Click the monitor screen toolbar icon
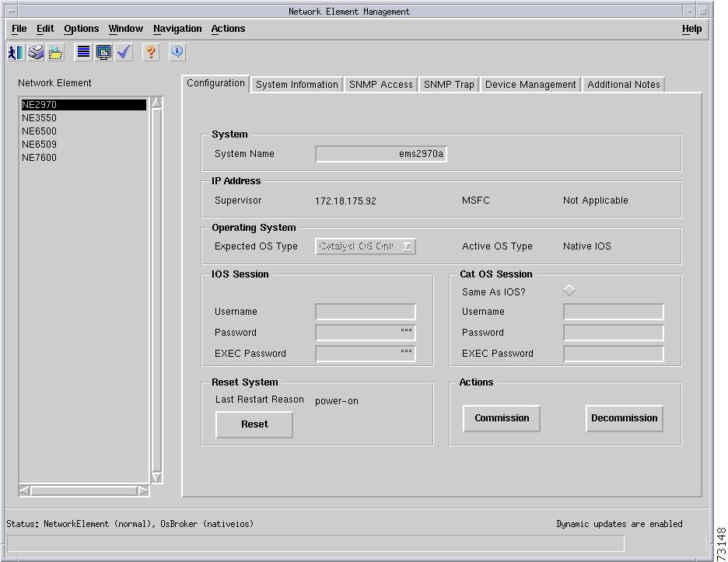728x562 pixels. pos(103,52)
